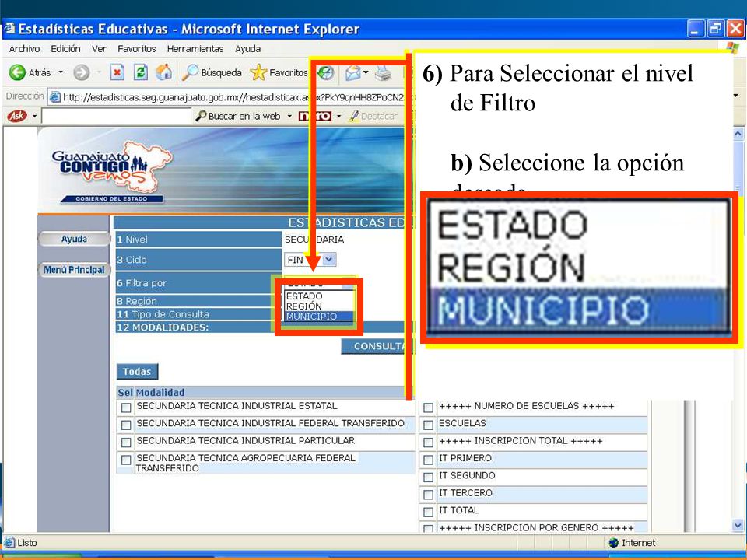Screen dimensions: 747x560
Task: Refresh the page using the green arrows icon
Action: pyautogui.click(x=141, y=72)
